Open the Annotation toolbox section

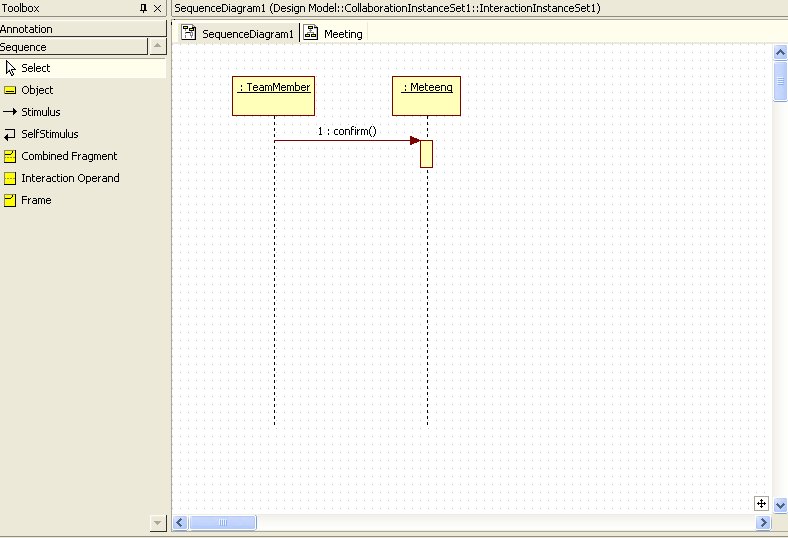[x=83, y=29]
